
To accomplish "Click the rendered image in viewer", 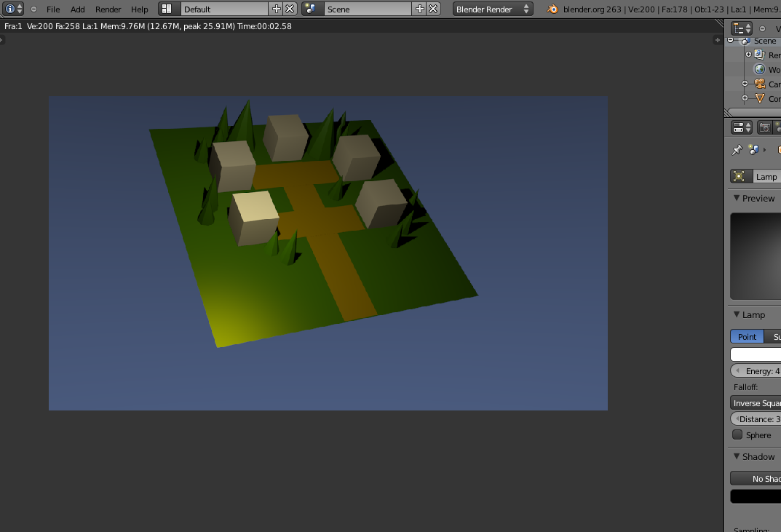I will tap(328, 253).
